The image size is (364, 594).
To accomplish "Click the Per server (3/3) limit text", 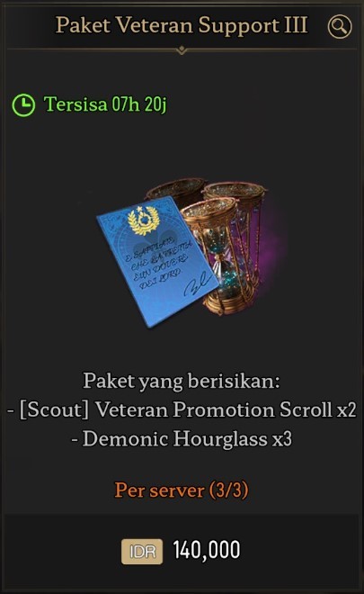I will click(x=182, y=490).
